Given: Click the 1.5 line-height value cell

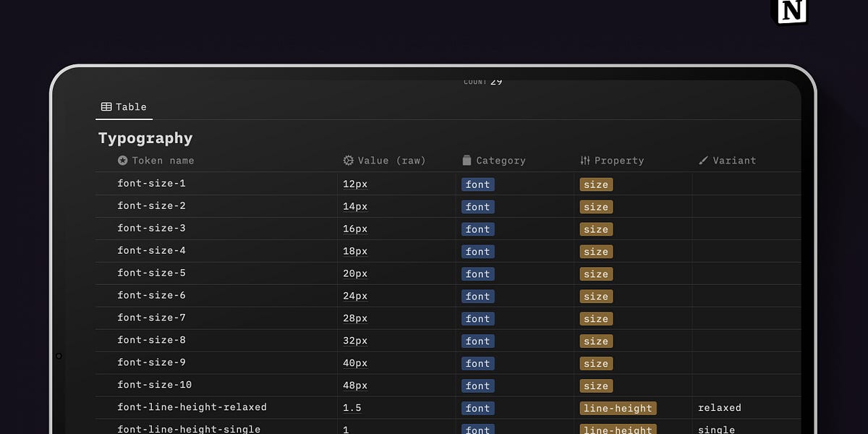Looking at the screenshot, I should (396, 408).
